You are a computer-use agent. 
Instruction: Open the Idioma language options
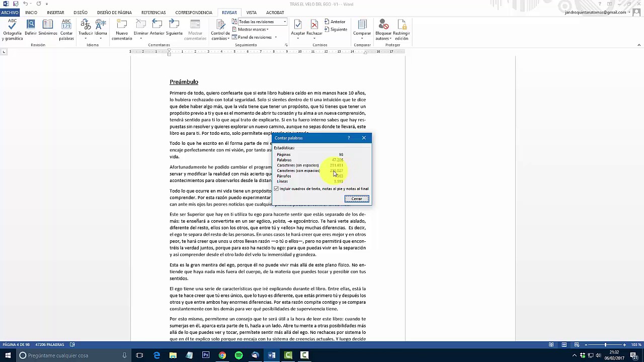point(101,30)
